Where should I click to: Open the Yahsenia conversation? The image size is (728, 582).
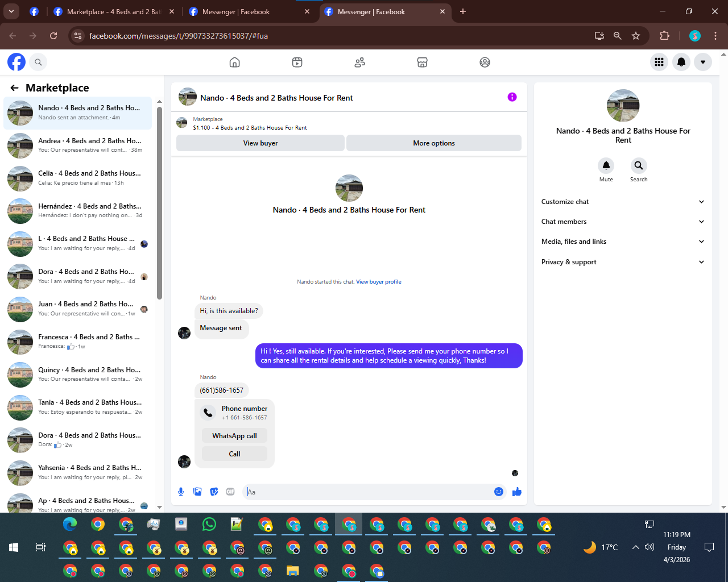(x=78, y=473)
